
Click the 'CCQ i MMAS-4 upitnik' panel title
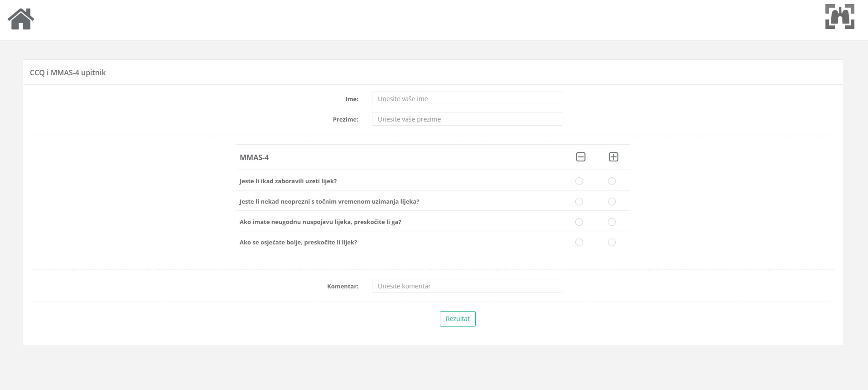(x=68, y=73)
